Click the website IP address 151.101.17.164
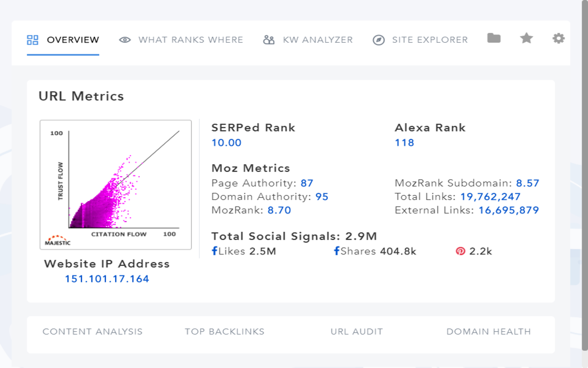Screen dimensions: 588x368 click(107, 279)
